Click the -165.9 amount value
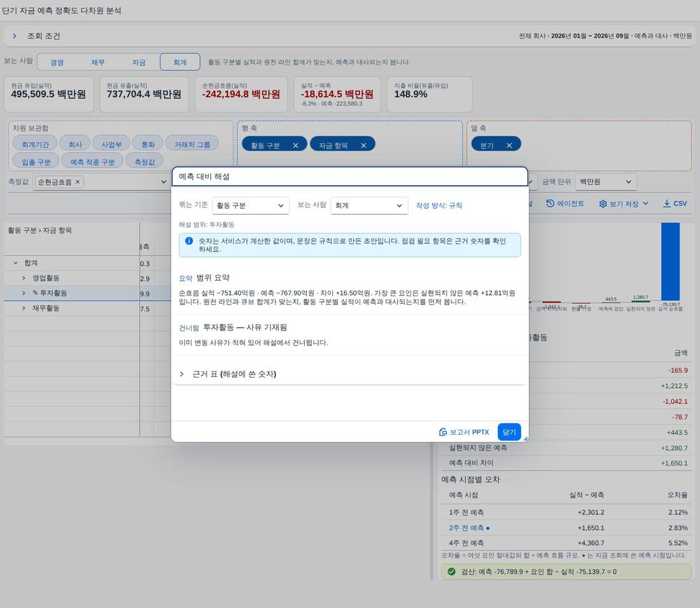 point(678,371)
